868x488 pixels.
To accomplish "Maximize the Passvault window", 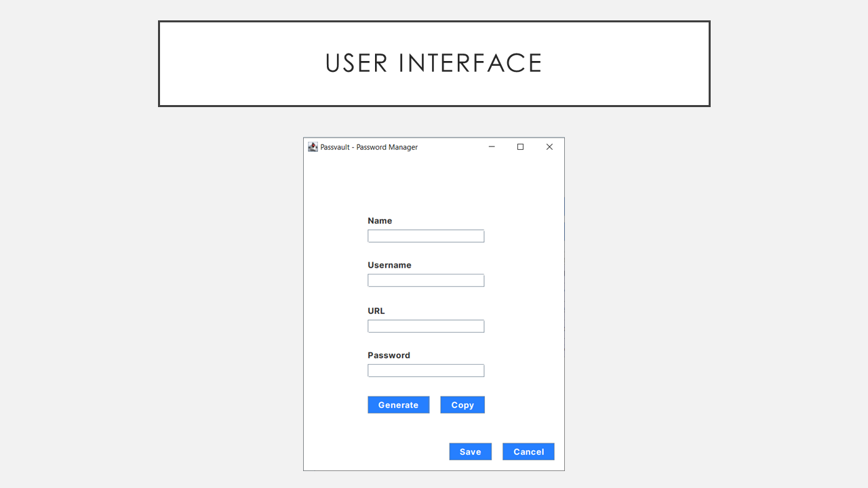I will (x=520, y=146).
